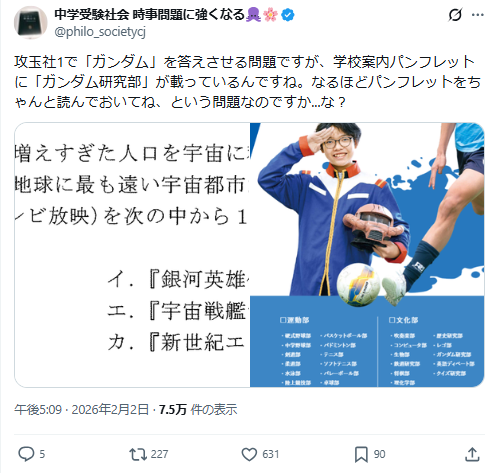Open the left exam question image
This screenshot has height=473, width=494.
(x=132, y=255)
